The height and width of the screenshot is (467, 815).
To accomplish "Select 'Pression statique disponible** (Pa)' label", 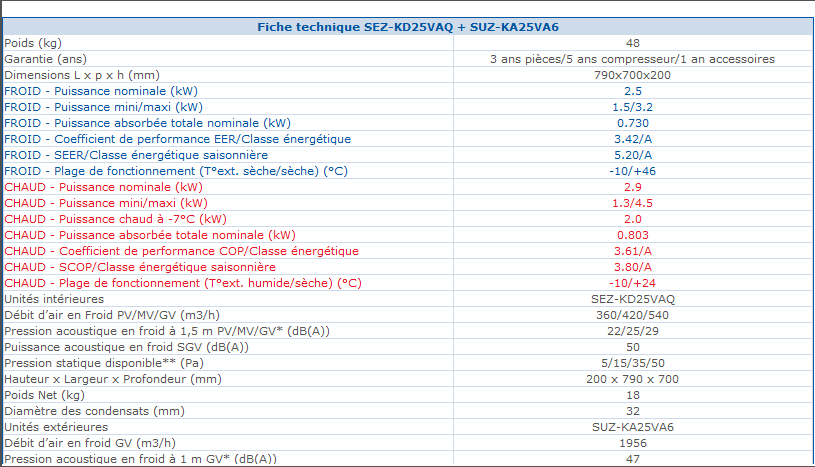I will coord(104,363).
